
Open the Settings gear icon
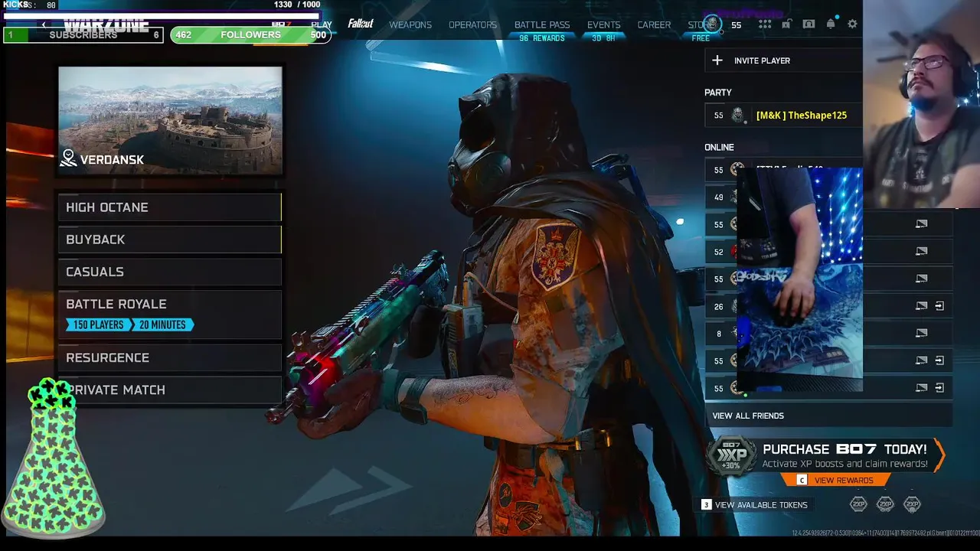click(x=852, y=24)
